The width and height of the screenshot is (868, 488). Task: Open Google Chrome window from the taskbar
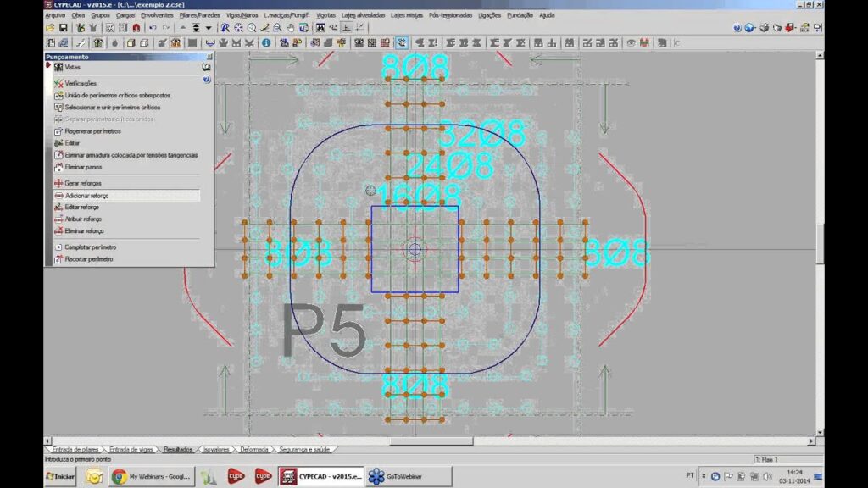pos(153,477)
